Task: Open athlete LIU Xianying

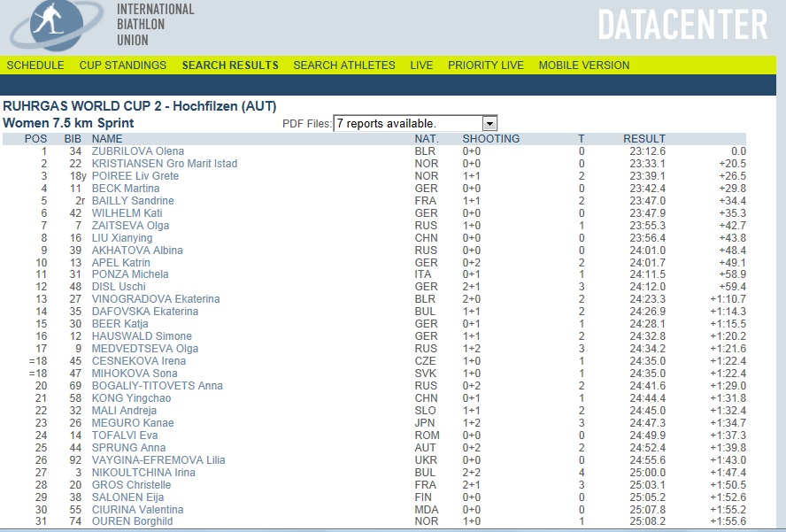Action: [122, 238]
